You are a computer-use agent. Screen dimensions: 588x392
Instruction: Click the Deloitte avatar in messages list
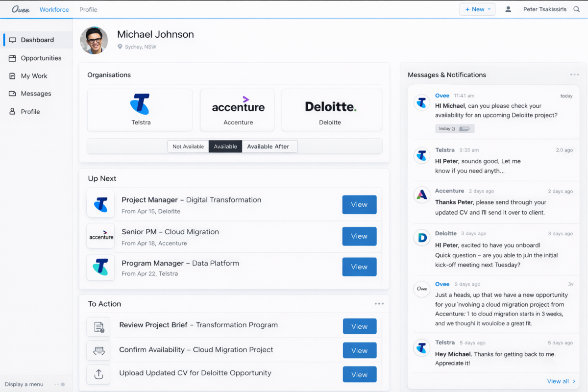point(421,237)
